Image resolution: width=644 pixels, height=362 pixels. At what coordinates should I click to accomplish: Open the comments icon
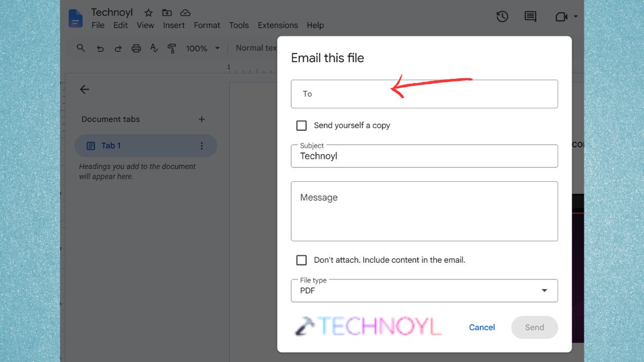(530, 17)
